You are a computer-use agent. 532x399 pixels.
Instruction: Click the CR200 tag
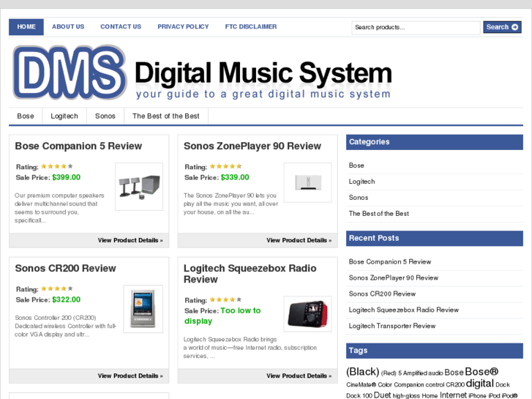pos(455,385)
